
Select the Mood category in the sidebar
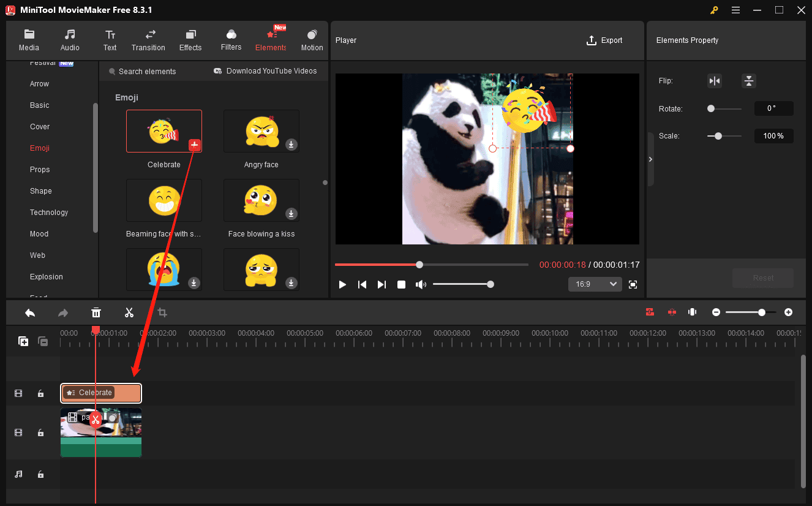click(39, 233)
